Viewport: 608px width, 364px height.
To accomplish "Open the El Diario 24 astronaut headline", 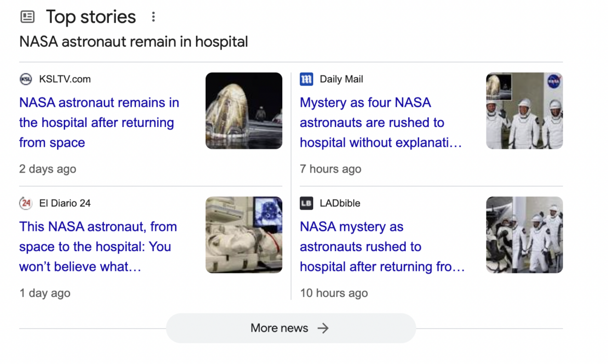I will [98, 247].
